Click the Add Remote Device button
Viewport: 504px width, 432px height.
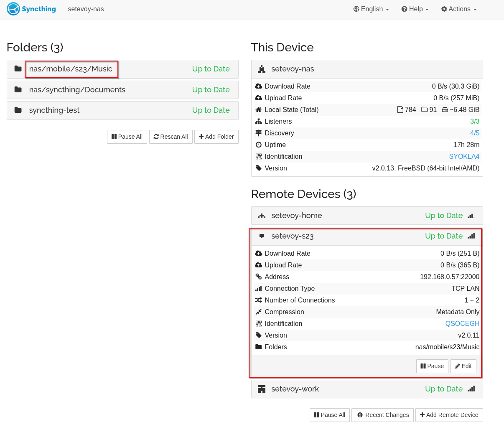pos(449,415)
